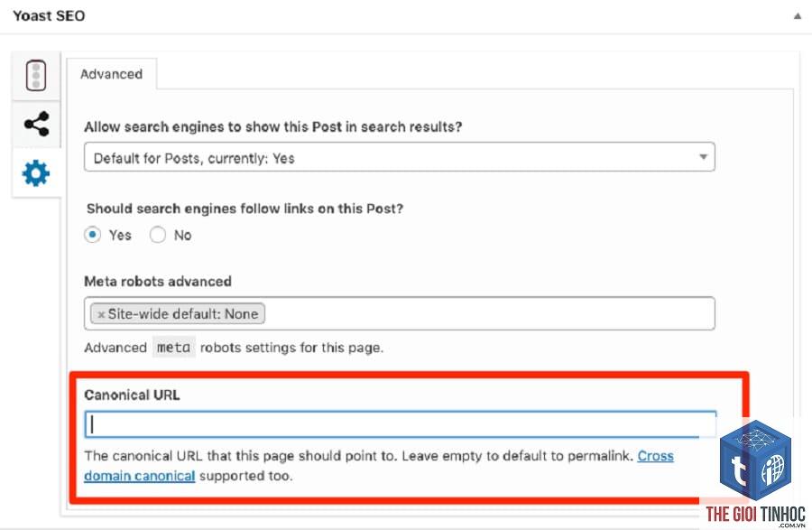Open the SEO traffic light analysis tab

click(x=36, y=76)
